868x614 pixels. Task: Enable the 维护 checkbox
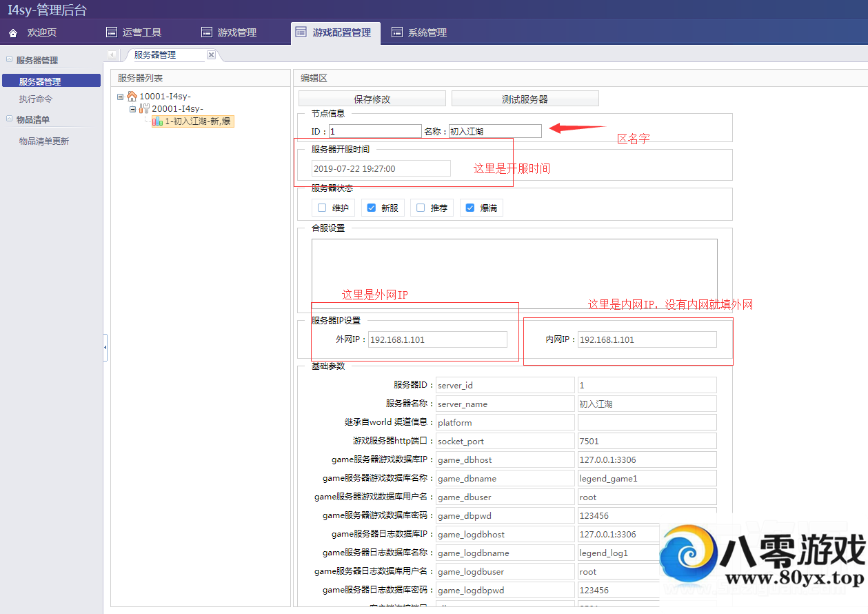click(x=322, y=208)
